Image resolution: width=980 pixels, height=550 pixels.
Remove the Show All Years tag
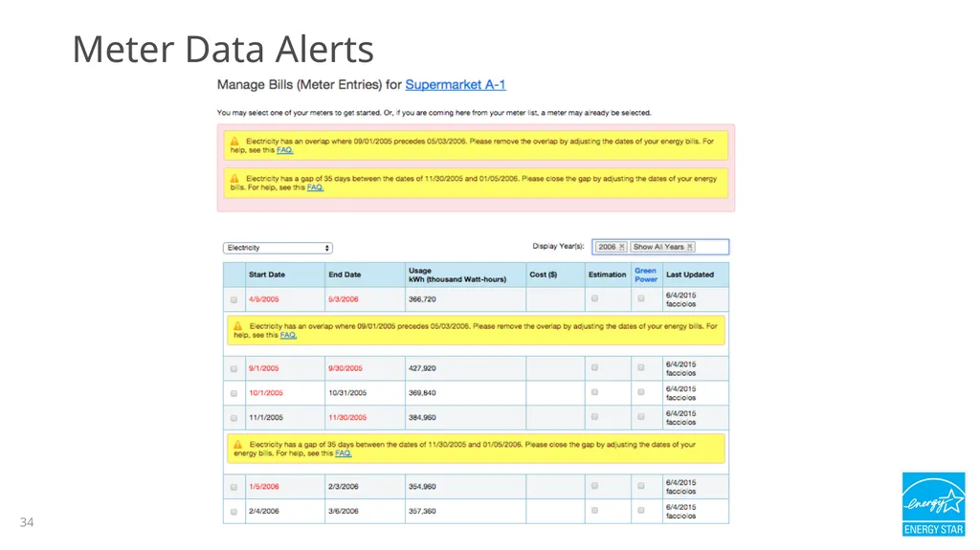pos(690,247)
